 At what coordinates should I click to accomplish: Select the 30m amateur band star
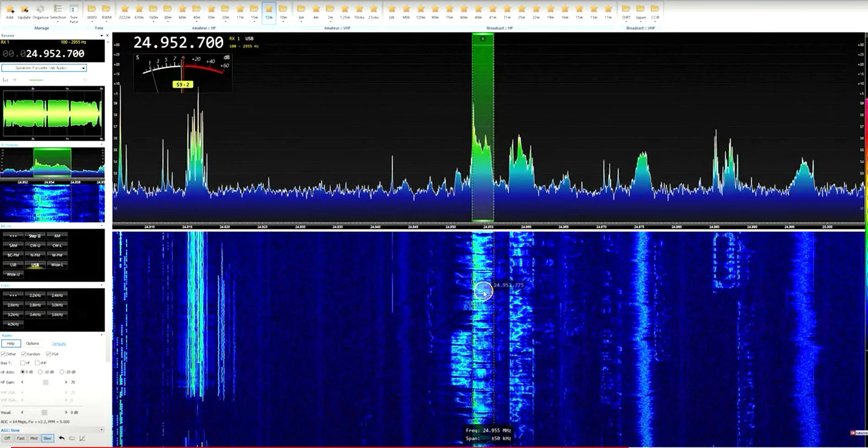point(211,9)
